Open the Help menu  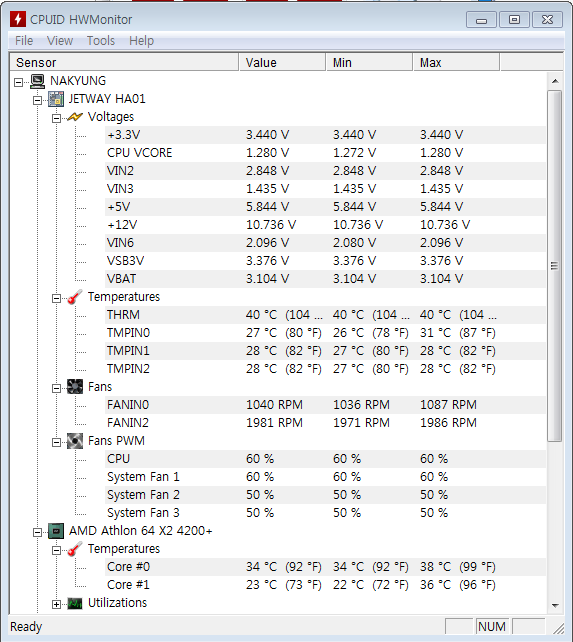click(141, 41)
